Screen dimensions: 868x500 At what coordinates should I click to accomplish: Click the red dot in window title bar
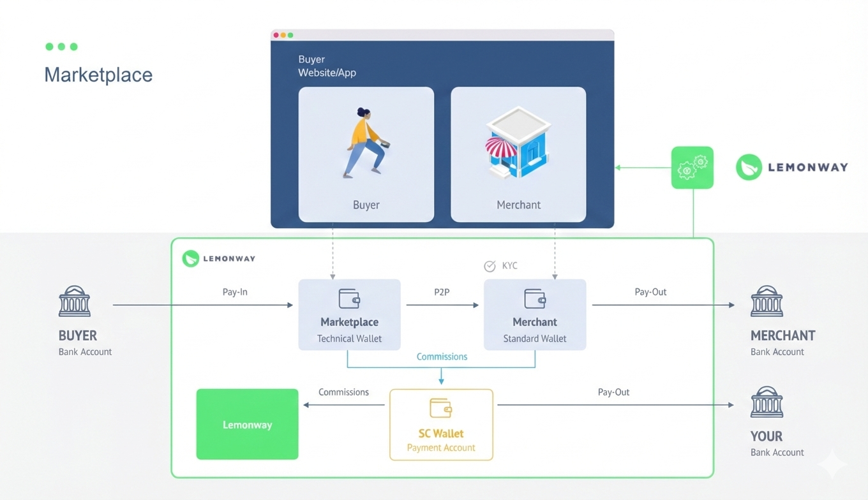(276, 35)
